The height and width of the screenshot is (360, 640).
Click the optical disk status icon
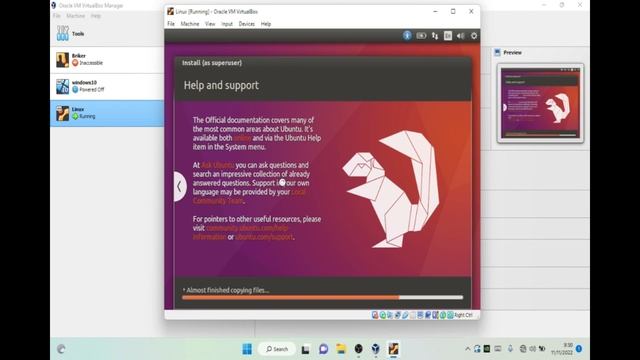382,315
